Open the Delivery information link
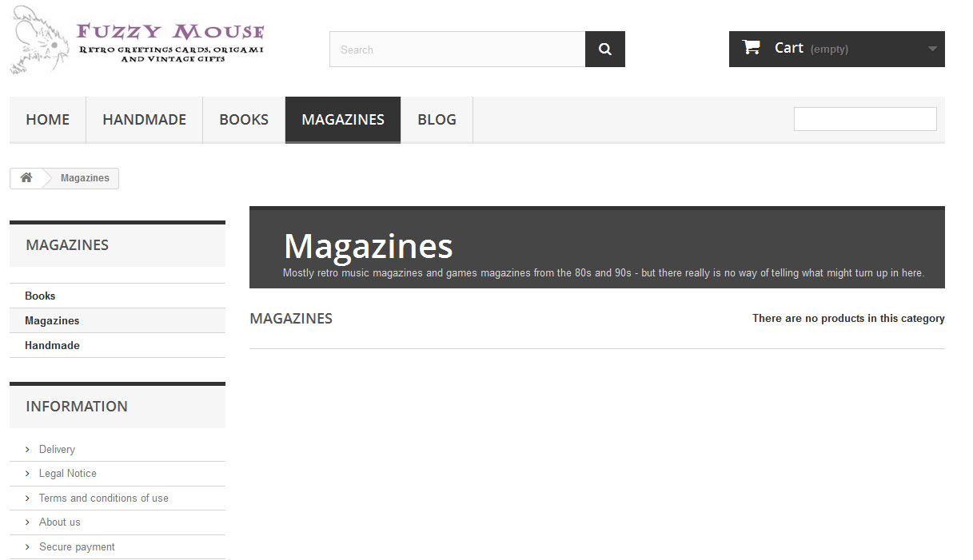This screenshot has width=973, height=560. (x=57, y=450)
